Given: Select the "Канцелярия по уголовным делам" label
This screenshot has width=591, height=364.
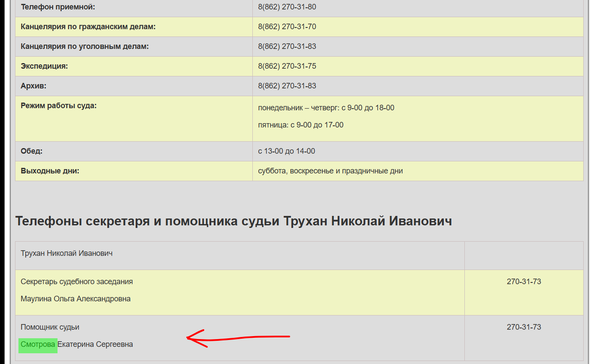Looking at the screenshot, I should coord(84,46).
